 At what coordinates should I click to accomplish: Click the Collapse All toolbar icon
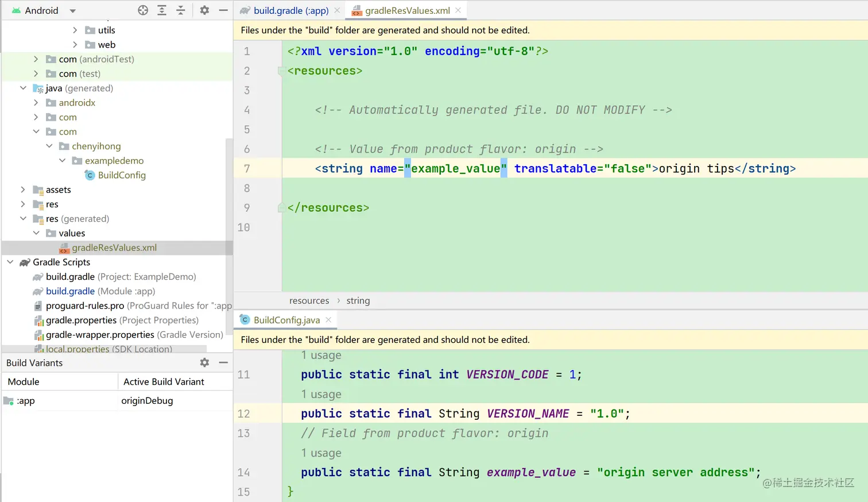coord(180,10)
